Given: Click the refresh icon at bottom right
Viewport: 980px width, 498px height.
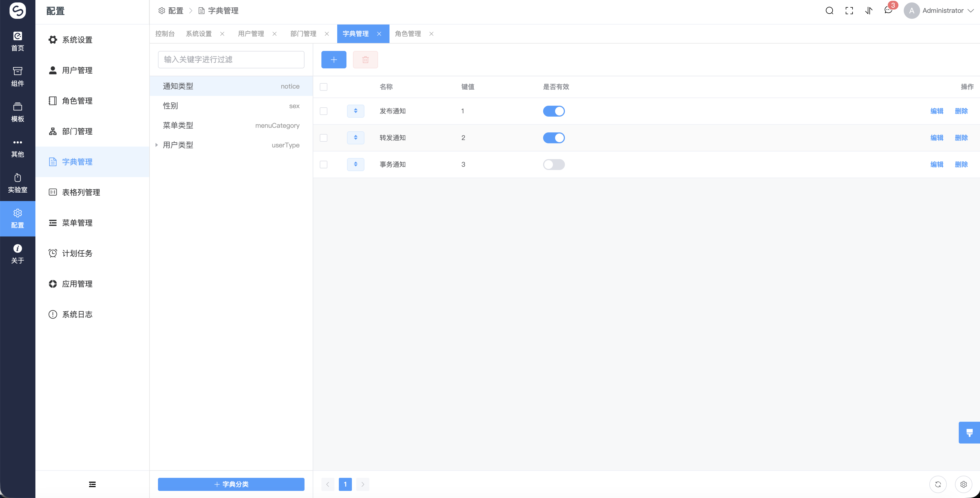Looking at the screenshot, I should point(938,484).
